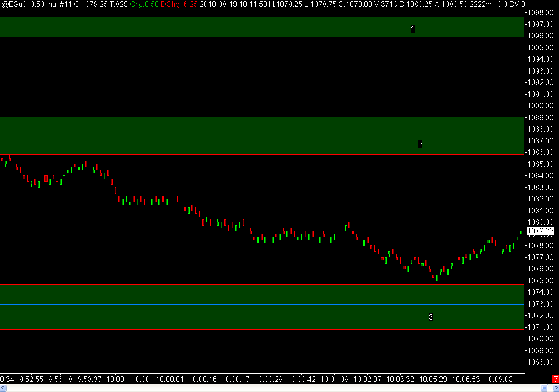
Task: Click the 10:05:29 time axis label
Action: 433,379
